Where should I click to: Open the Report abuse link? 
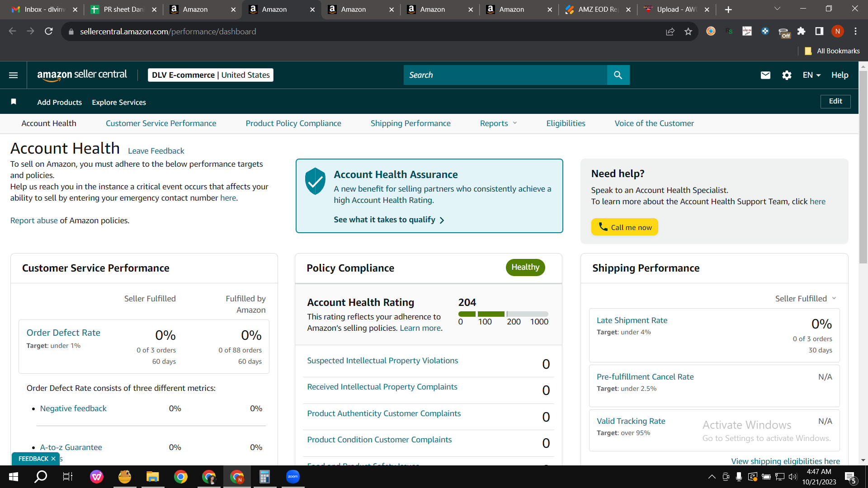click(x=34, y=221)
